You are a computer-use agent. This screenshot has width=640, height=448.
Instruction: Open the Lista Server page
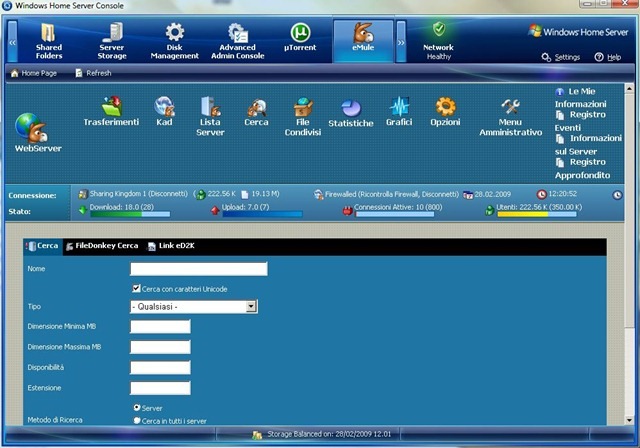pos(210,116)
